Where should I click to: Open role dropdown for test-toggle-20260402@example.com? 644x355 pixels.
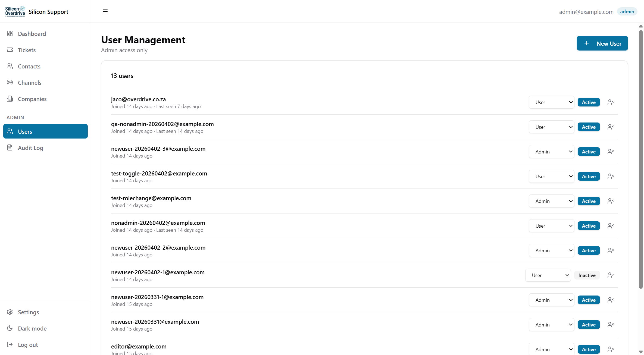[x=551, y=176]
